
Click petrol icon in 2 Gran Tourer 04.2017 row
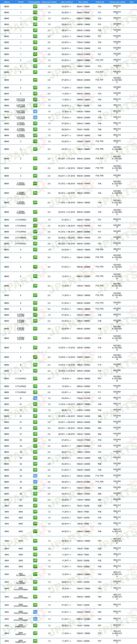[35, 135]
